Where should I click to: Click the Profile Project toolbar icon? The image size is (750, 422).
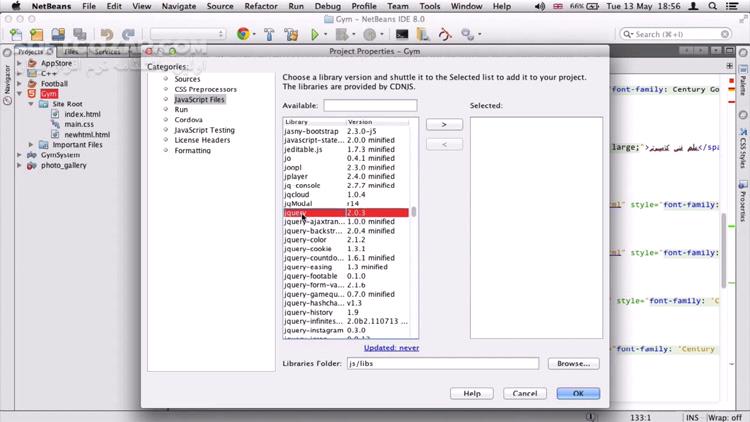click(369, 34)
